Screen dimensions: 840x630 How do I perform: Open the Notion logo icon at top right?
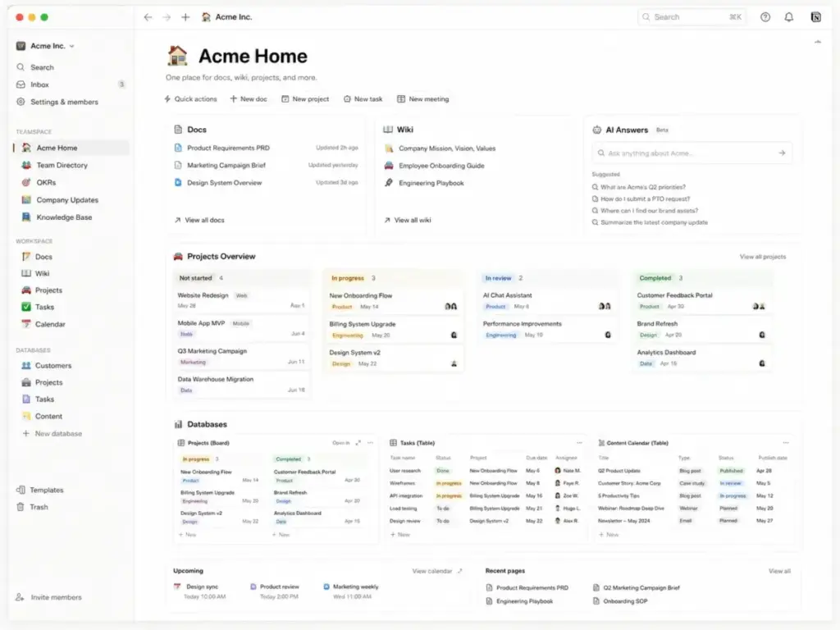click(815, 17)
